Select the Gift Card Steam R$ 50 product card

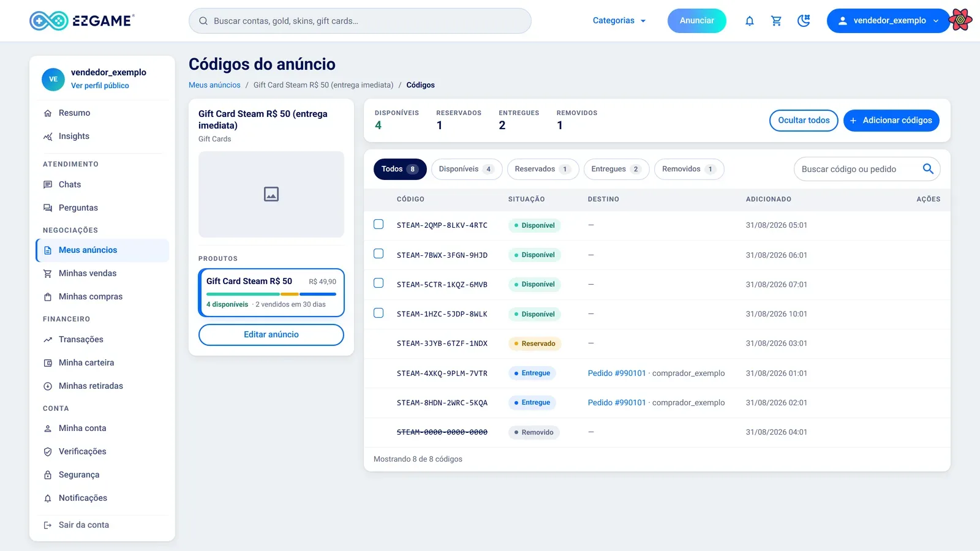coord(271,293)
